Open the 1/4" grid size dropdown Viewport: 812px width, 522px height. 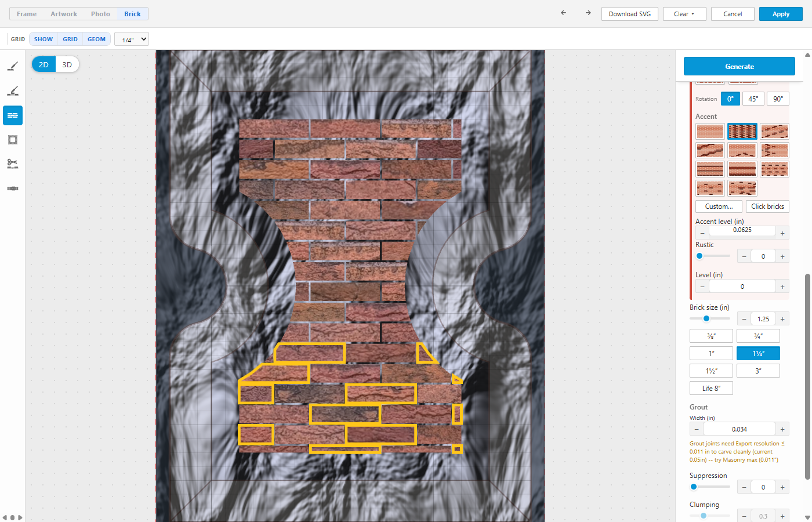tap(132, 39)
